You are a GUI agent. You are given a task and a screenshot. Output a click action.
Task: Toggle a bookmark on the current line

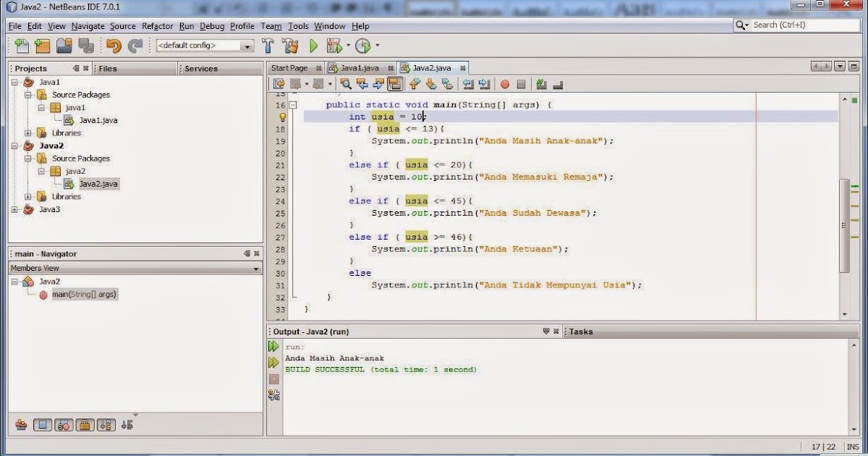tap(448, 83)
